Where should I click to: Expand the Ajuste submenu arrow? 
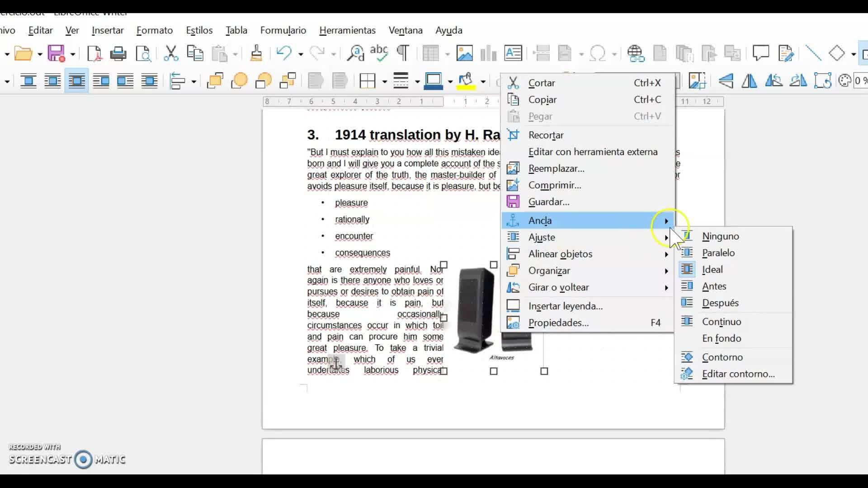click(x=666, y=238)
